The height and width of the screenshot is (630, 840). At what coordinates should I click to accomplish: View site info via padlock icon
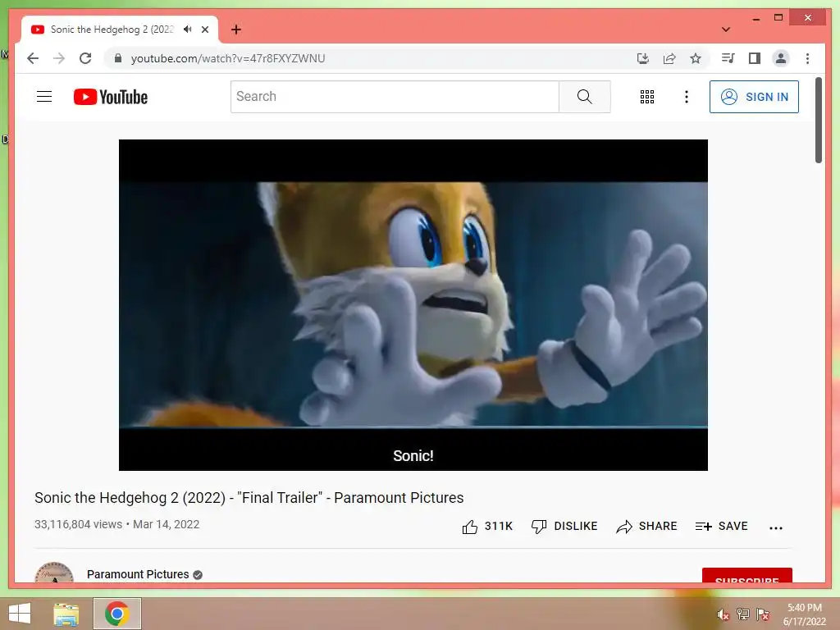point(118,58)
